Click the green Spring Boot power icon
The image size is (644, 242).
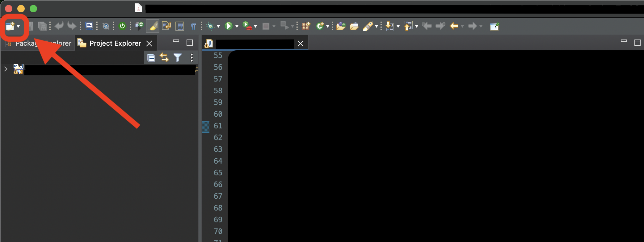(122, 26)
